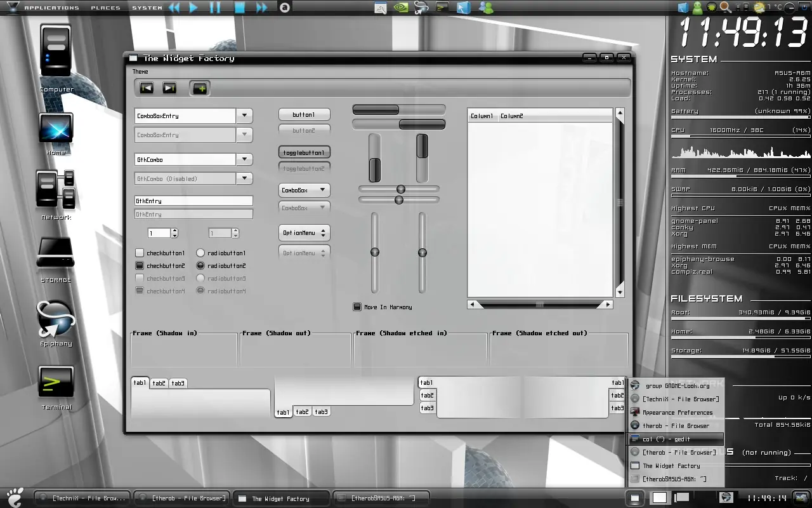Select radiobutton1

click(200, 253)
